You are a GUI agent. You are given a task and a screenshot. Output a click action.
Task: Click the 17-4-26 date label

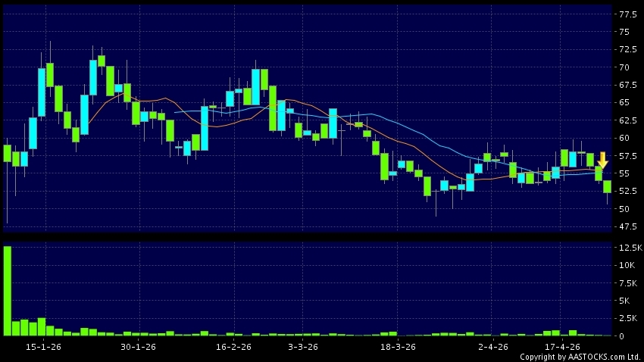(563, 347)
